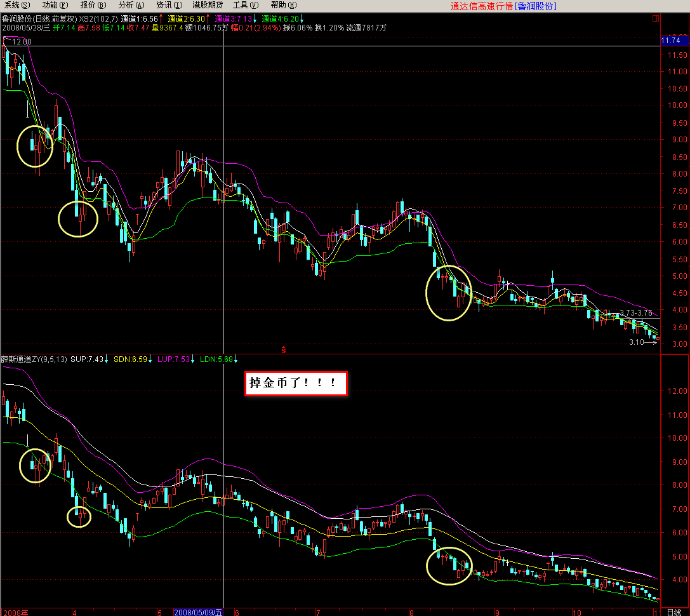Click the [鲁润股份] stock name in title
This screenshot has height=616, width=690.
point(536,6)
